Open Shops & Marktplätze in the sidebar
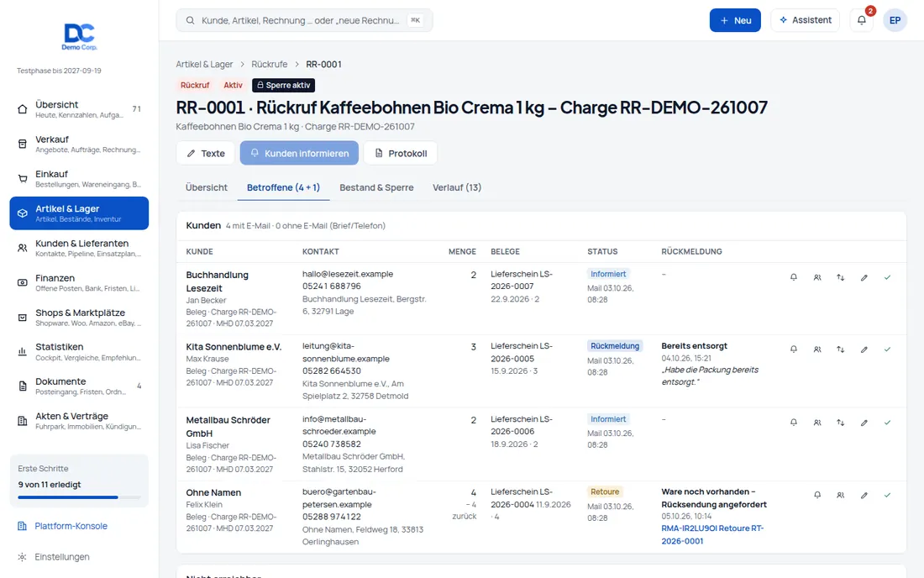Screen dimensions: 924x578 pyautogui.click(x=79, y=317)
